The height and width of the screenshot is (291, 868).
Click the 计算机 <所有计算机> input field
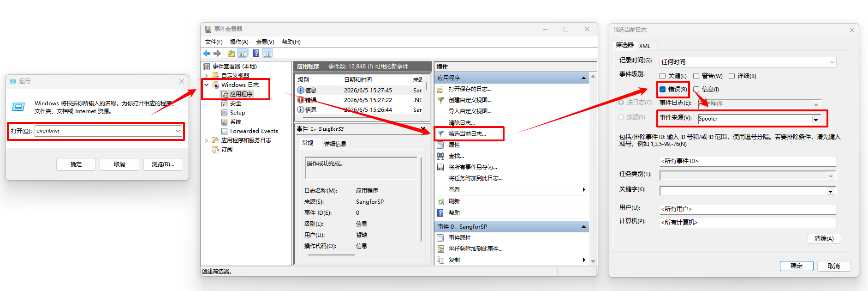[x=748, y=223]
